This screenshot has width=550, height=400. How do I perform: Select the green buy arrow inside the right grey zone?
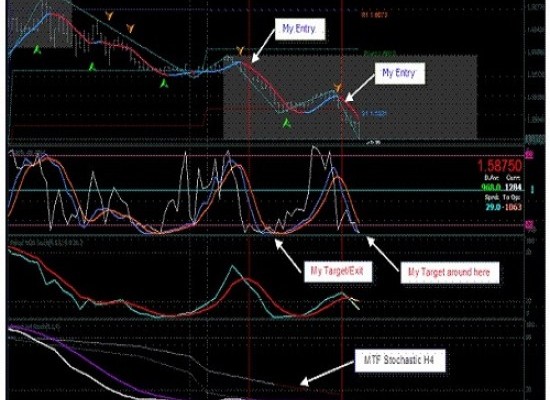[x=287, y=123]
